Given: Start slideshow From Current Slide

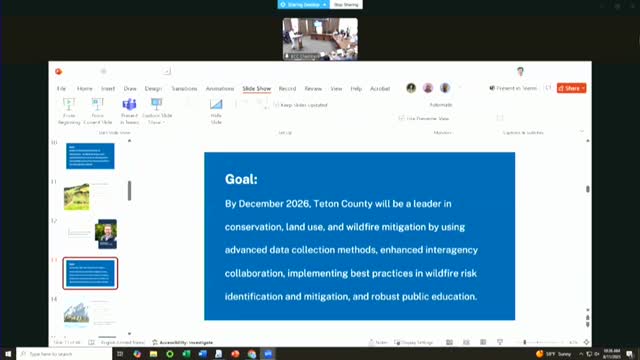Looking at the screenshot, I should [x=98, y=111].
